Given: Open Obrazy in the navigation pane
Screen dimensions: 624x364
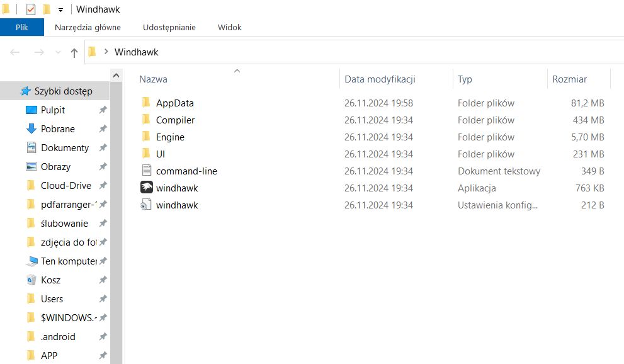Looking at the screenshot, I should [x=55, y=167].
